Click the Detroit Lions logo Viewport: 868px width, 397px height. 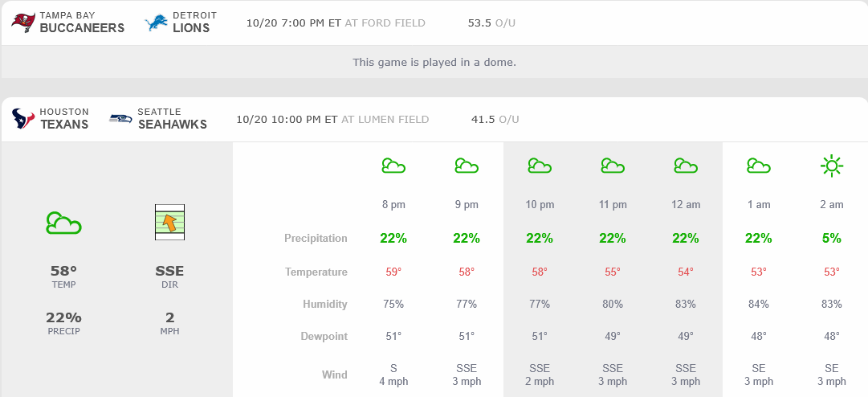coord(156,23)
